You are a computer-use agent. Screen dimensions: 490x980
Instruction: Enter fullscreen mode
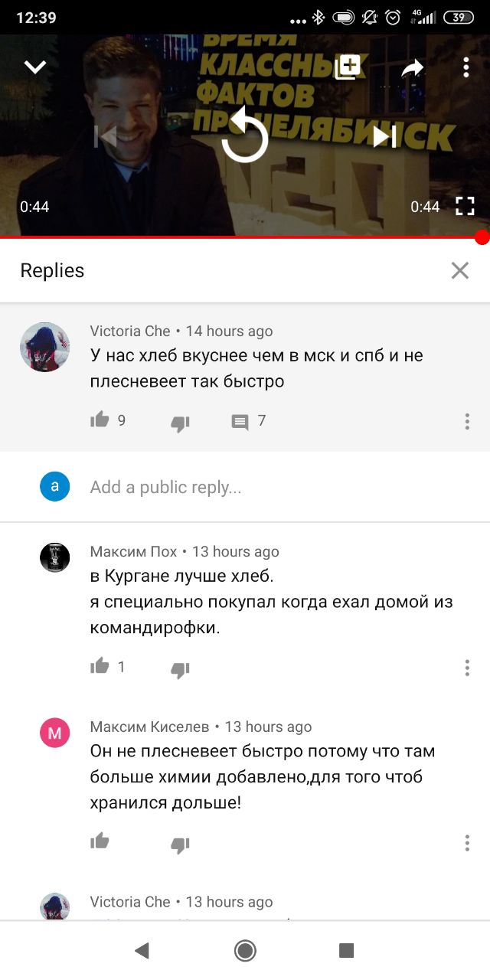pyautogui.click(x=465, y=206)
